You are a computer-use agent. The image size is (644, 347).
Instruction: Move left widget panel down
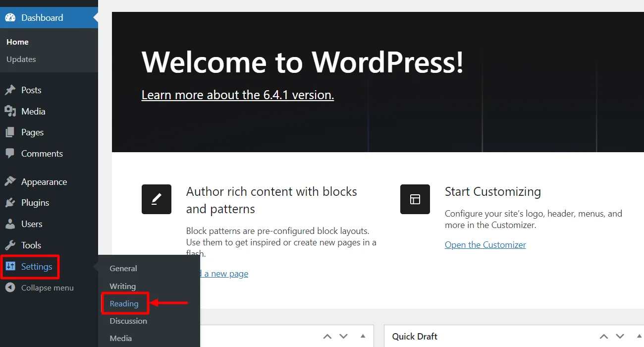tap(344, 337)
